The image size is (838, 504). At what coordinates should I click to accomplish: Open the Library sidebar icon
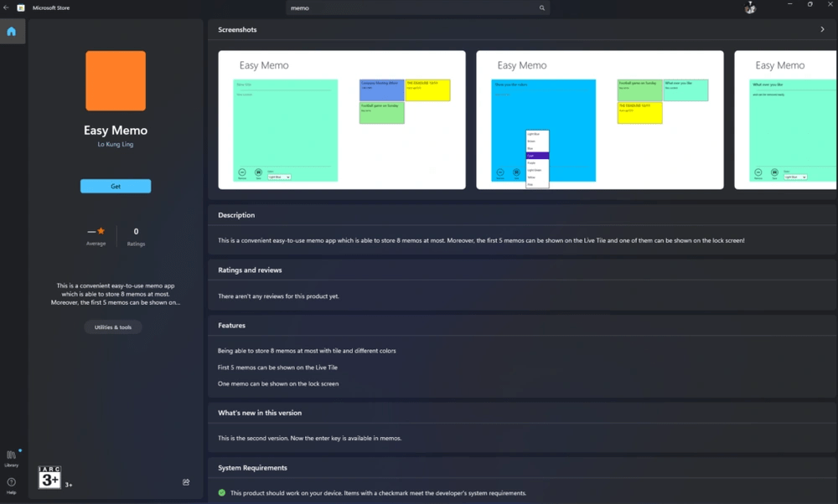tap(11, 458)
